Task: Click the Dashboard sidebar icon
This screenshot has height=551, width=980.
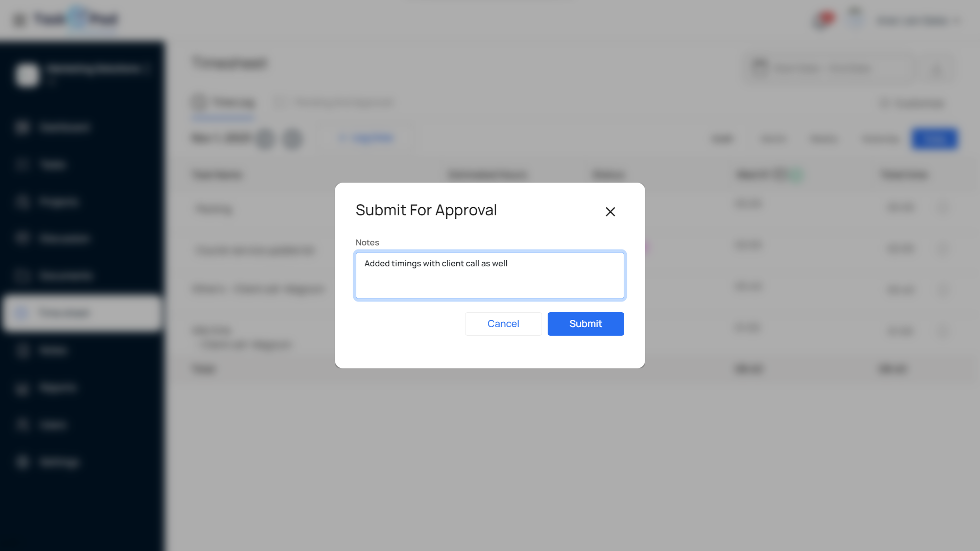Action: click(x=22, y=127)
